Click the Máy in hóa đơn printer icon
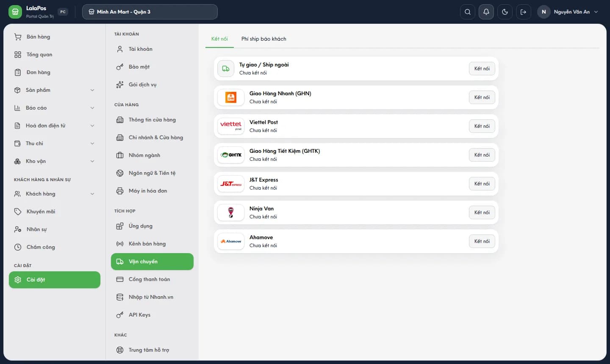The height and width of the screenshot is (364, 610). (x=120, y=191)
